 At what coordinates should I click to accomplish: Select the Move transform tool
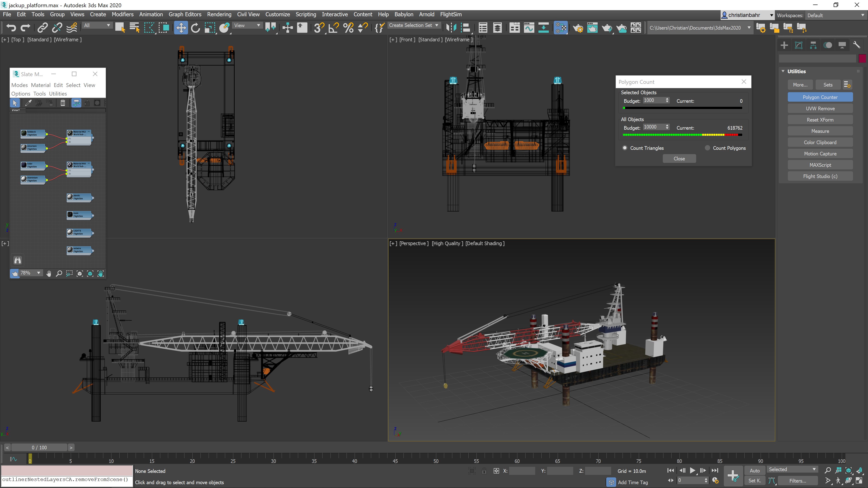click(x=181, y=28)
